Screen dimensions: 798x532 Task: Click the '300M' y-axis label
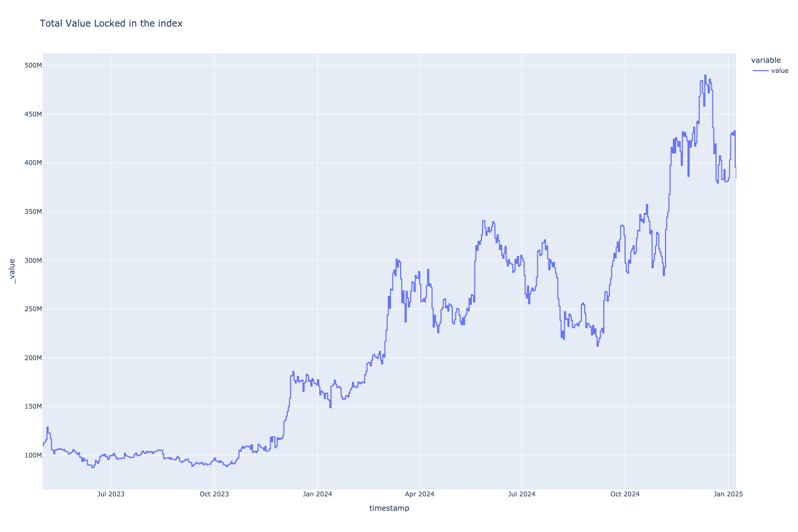tap(32, 260)
